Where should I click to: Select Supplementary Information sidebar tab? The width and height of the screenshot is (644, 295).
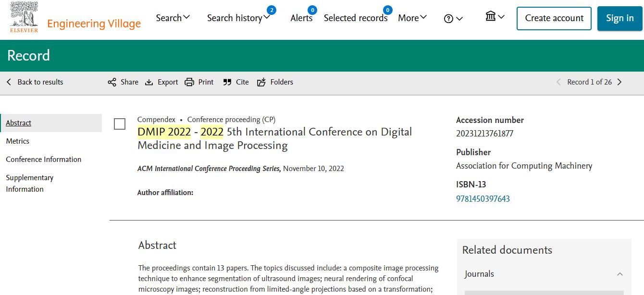pyautogui.click(x=29, y=184)
